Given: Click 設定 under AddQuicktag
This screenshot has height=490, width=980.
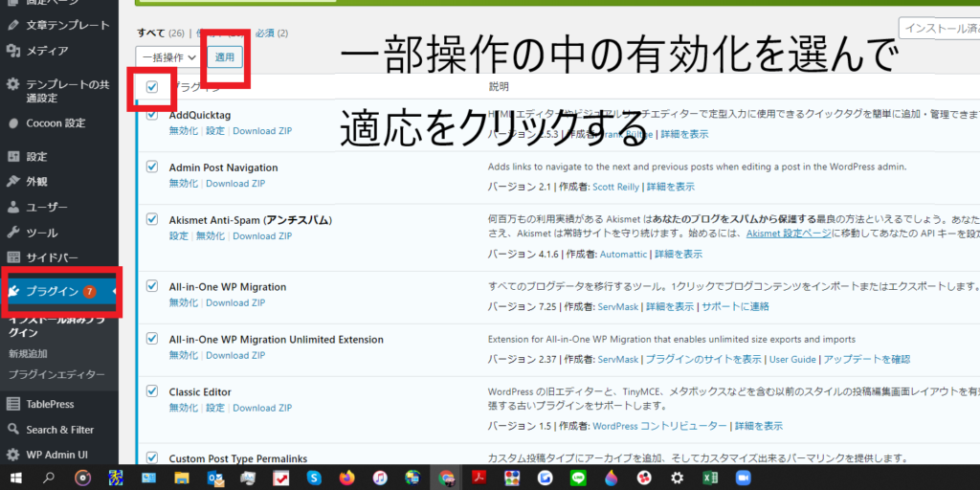Looking at the screenshot, I should pyautogui.click(x=215, y=130).
